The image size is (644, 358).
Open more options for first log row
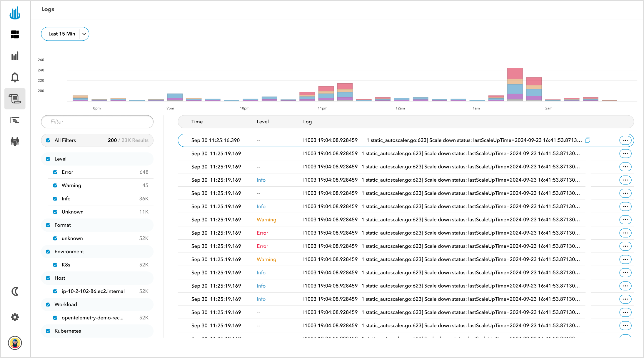coord(625,140)
